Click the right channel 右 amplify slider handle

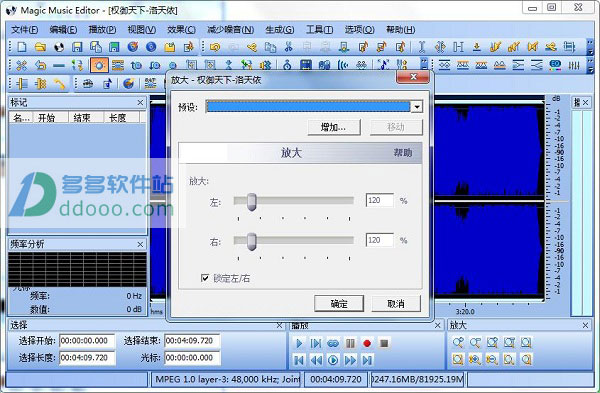point(251,241)
